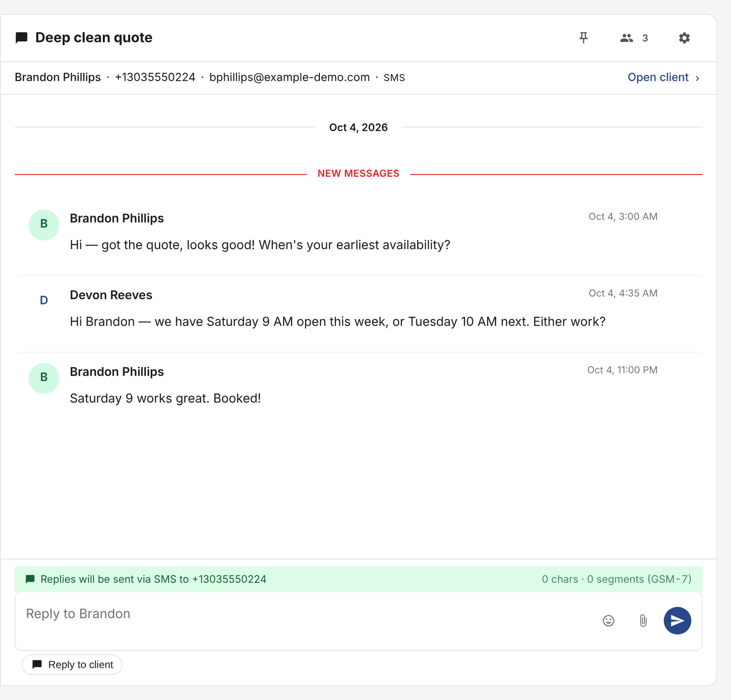Click the Devon Reeves sender name

click(111, 295)
